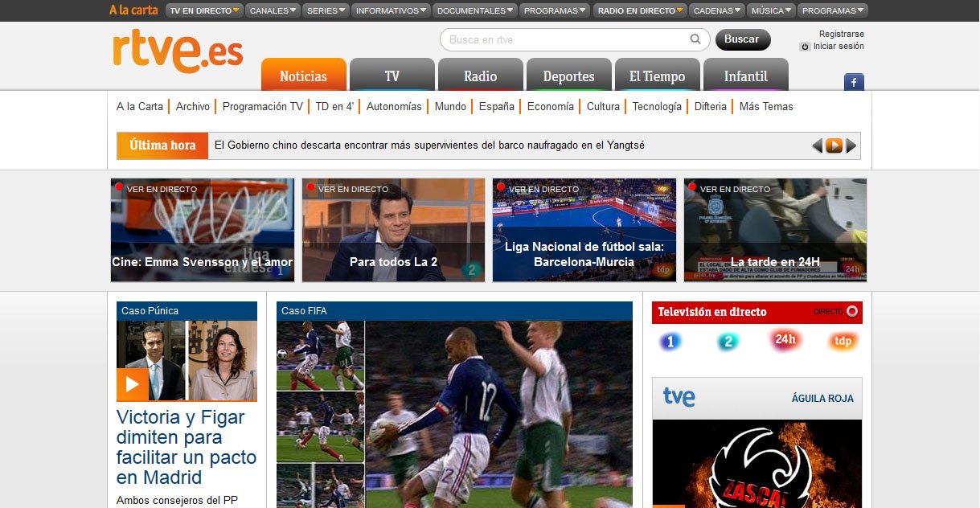
Task: Click the power icon beside Iniciar sesión
Action: 805,47
